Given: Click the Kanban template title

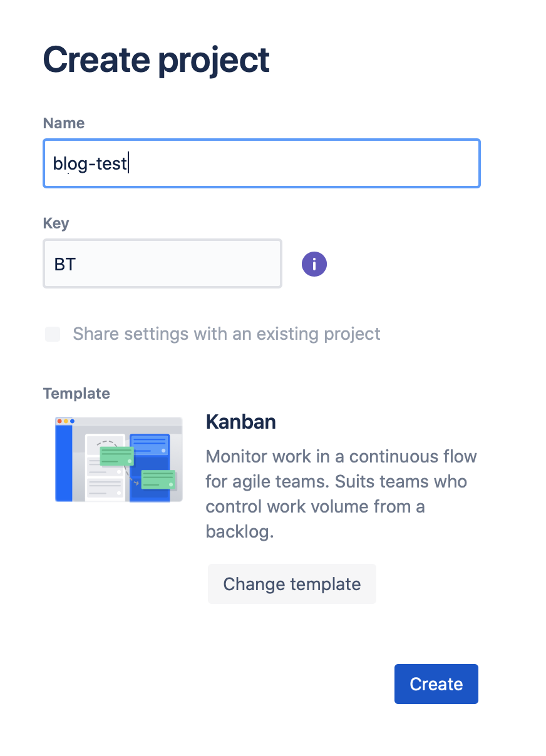Looking at the screenshot, I should click(x=240, y=422).
